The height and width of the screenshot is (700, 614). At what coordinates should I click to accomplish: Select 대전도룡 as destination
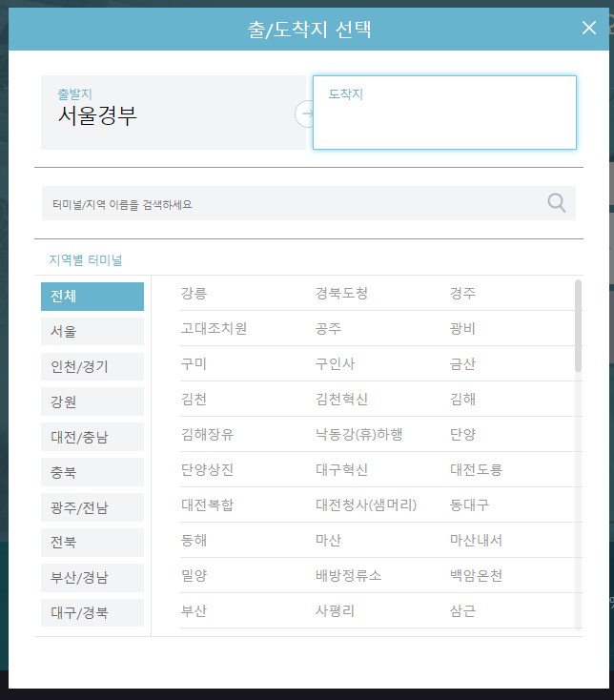pyautogui.click(x=476, y=469)
